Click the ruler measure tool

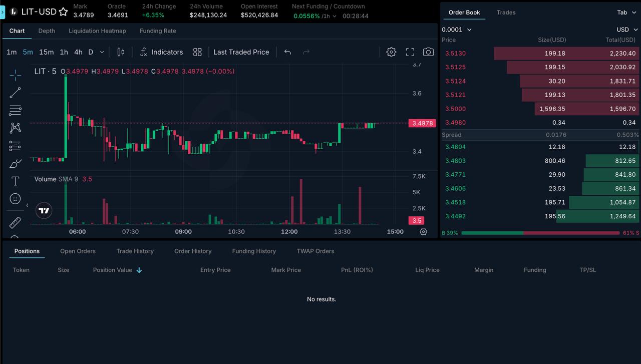pos(15,222)
